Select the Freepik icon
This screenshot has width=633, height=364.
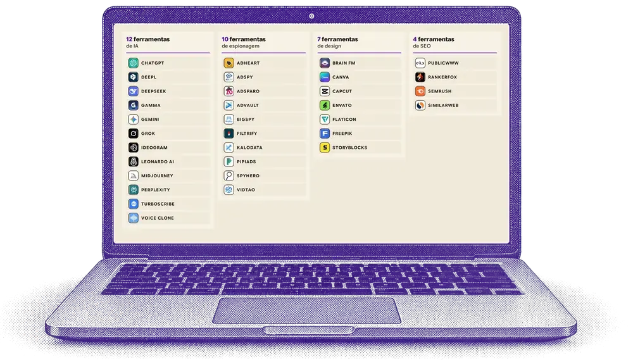pos(325,134)
